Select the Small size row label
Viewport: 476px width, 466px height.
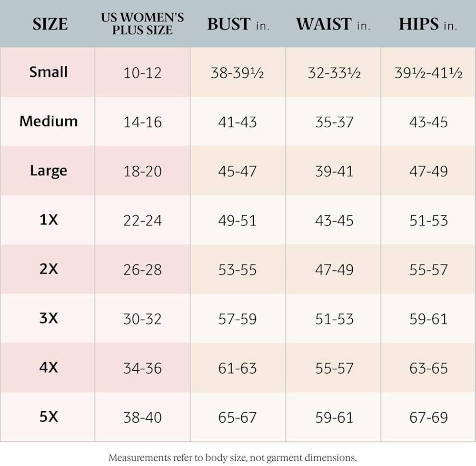point(49,72)
